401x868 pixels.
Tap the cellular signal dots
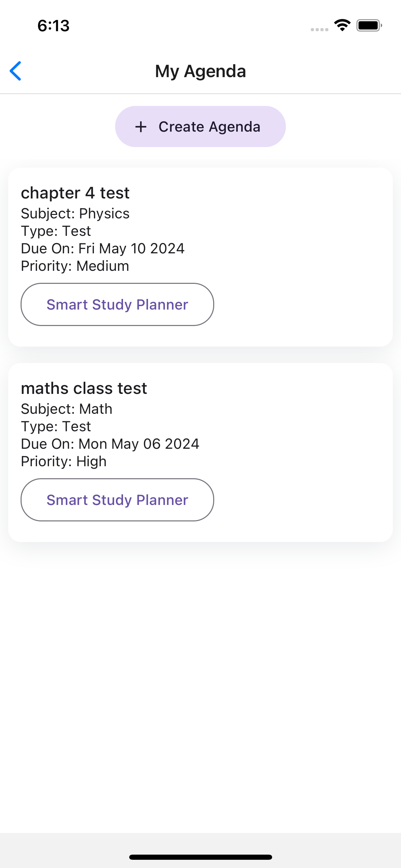coord(319,29)
